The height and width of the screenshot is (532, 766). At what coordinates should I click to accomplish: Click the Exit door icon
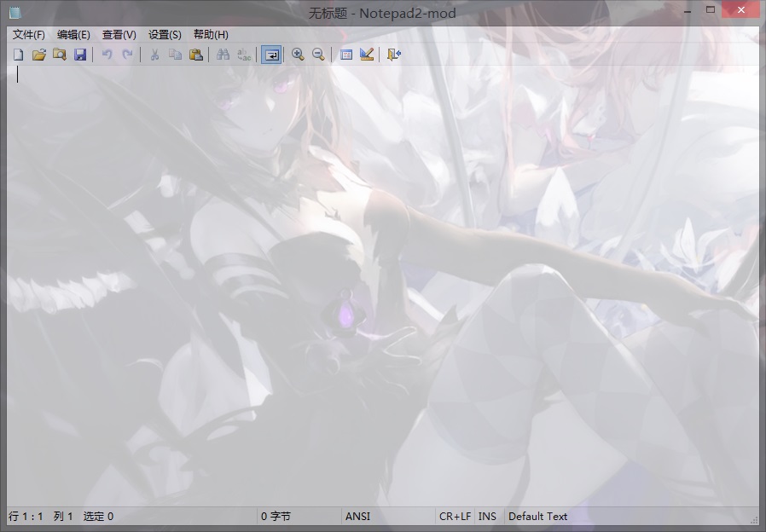393,55
